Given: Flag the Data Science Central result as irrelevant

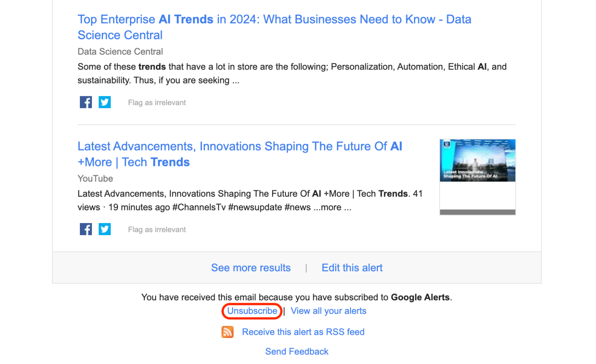Looking at the screenshot, I should (x=156, y=102).
